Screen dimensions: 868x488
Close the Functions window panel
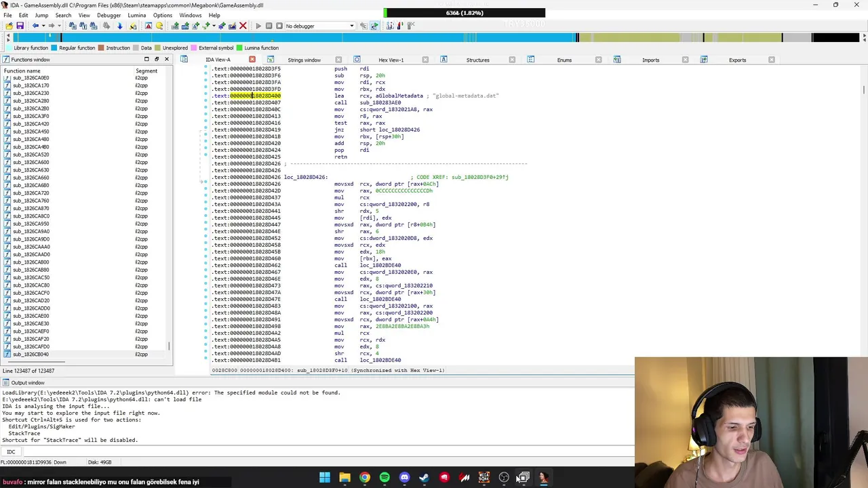tap(166, 59)
